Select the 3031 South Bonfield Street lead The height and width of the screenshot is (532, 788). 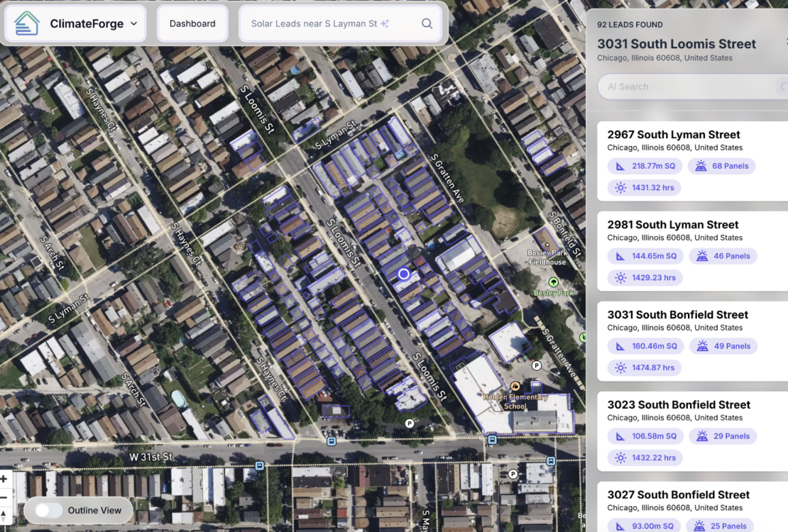pos(677,315)
